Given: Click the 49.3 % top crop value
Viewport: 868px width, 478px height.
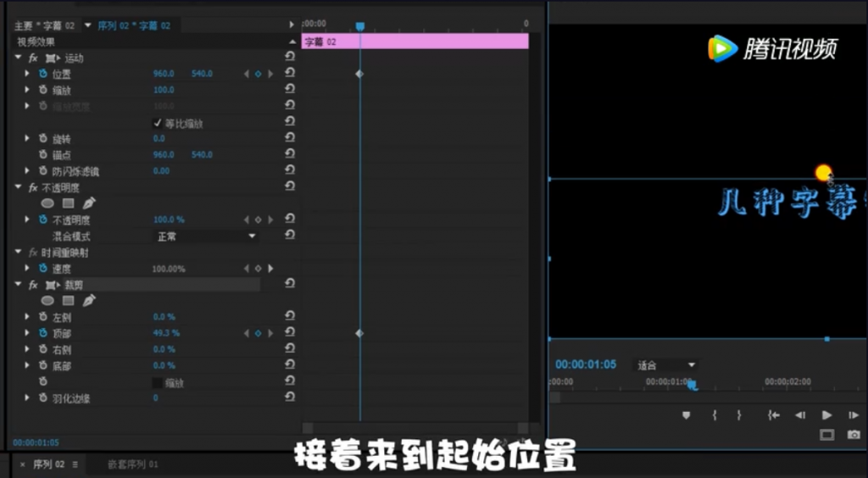Looking at the screenshot, I should (166, 333).
